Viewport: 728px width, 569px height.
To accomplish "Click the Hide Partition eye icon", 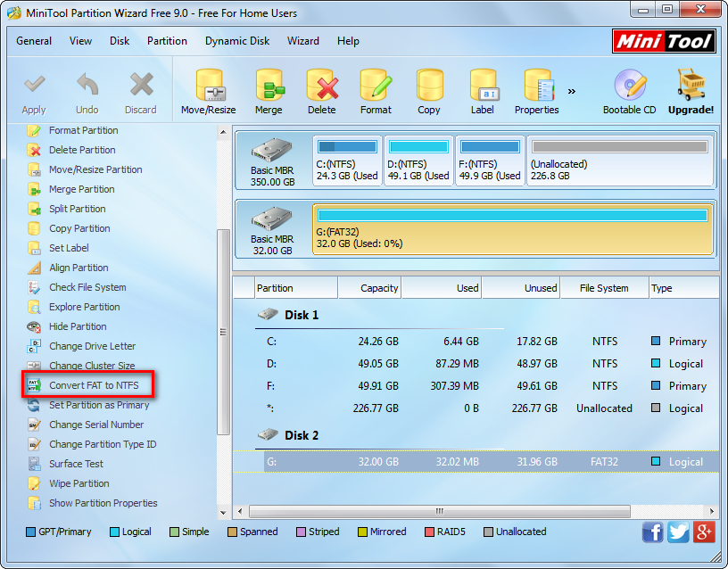I will (34, 327).
